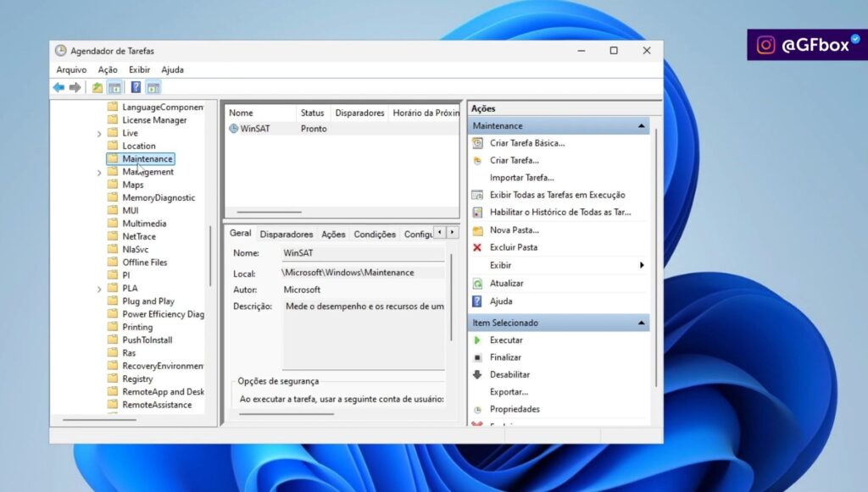The height and width of the screenshot is (492, 868).
Task: Click the left tab-scroll arrow in task details
Action: click(x=440, y=233)
